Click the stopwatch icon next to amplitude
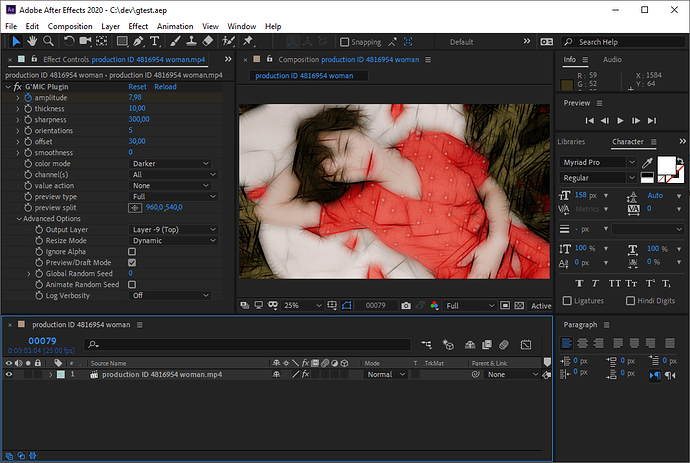Screen dimensions: 690x463 click(x=28, y=97)
